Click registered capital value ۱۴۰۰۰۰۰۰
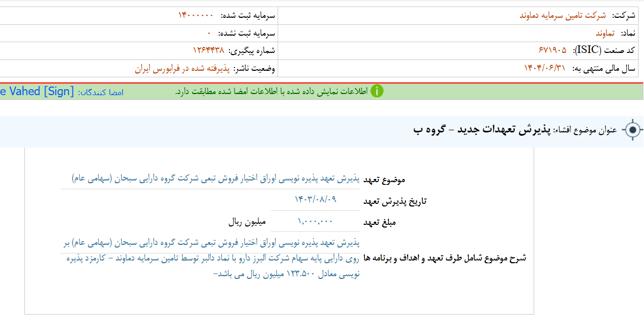Screen dimensions: 644x320 coord(196,15)
